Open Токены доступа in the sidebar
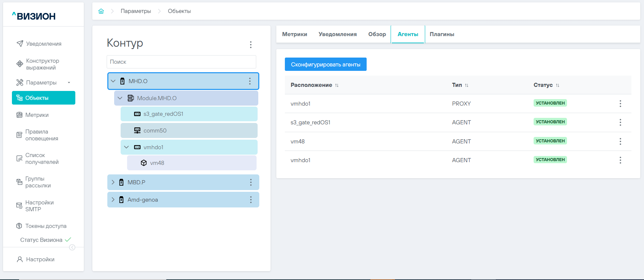644x280 pixels. (x=46, y=226)
